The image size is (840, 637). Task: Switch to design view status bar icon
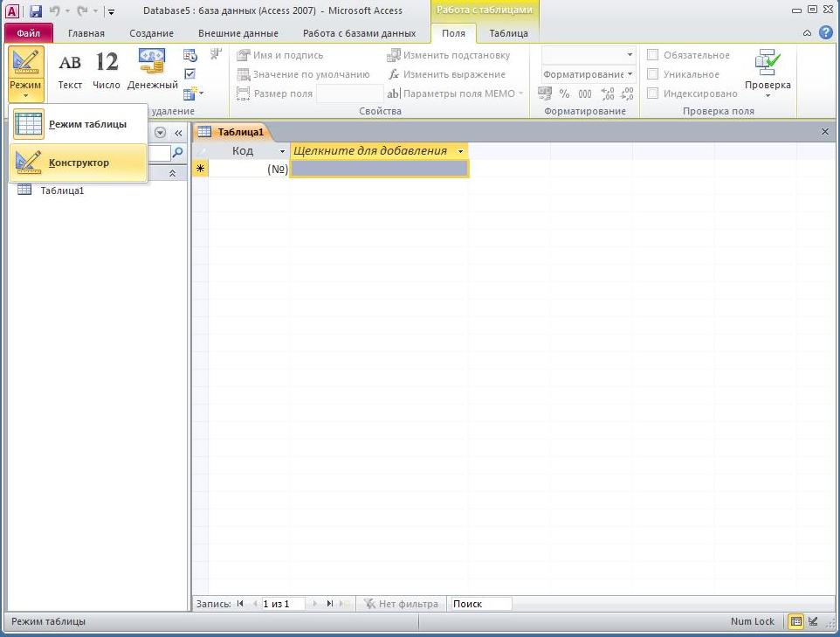tap(813, 621)
